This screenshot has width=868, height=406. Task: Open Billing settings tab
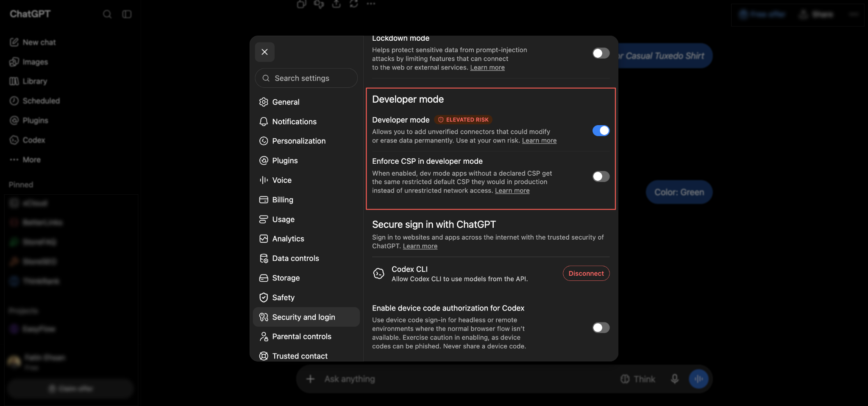point(306,199)
